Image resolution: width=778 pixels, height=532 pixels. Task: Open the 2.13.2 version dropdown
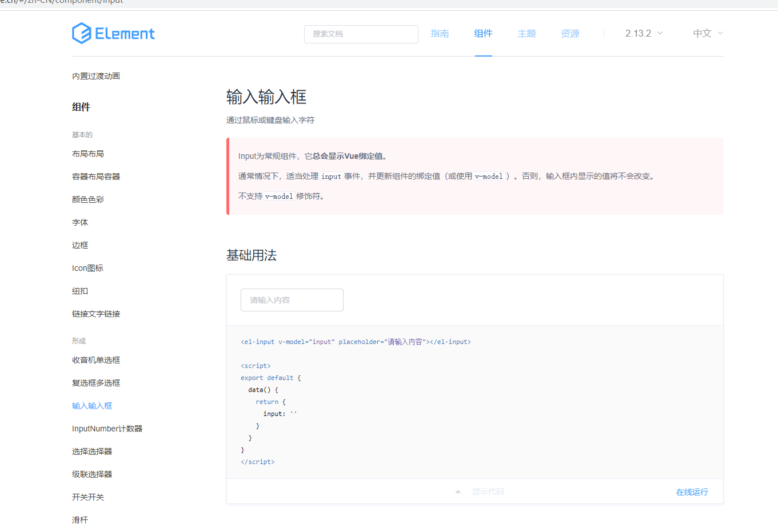pyautogui.click(x=644, y=33)
